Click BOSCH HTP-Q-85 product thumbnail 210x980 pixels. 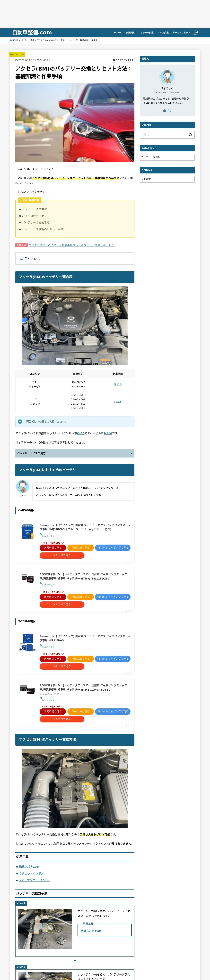point(27,578)
